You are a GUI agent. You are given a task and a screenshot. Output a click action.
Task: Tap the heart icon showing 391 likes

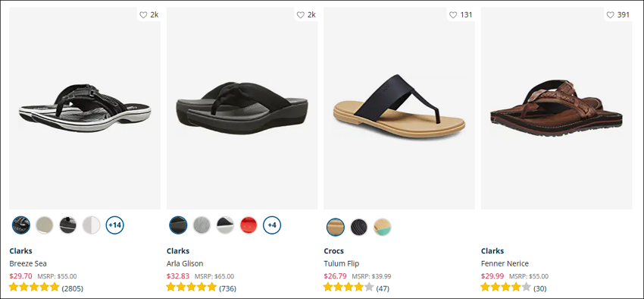[610, 15]
